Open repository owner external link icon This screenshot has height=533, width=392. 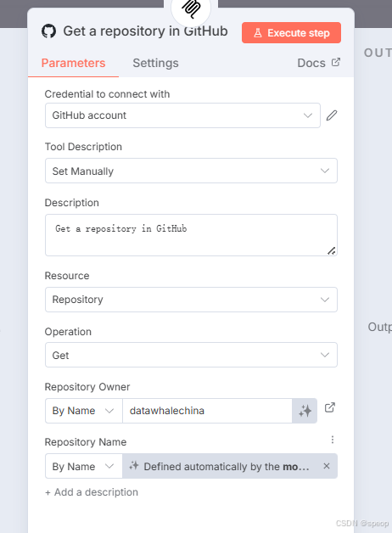(x=329, y=407)
